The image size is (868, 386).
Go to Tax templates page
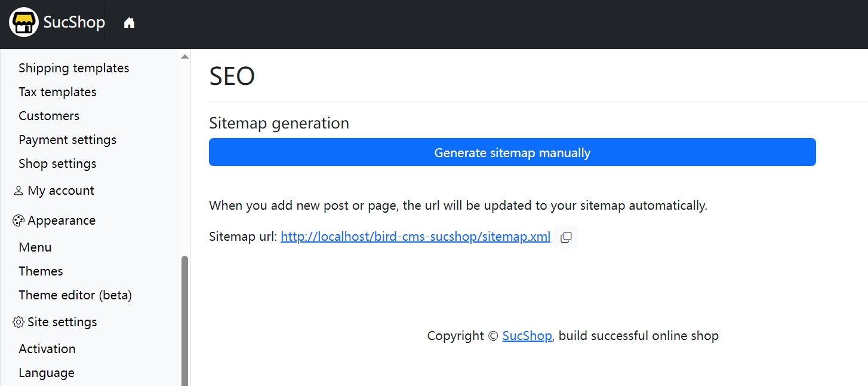tap(57, 92)
